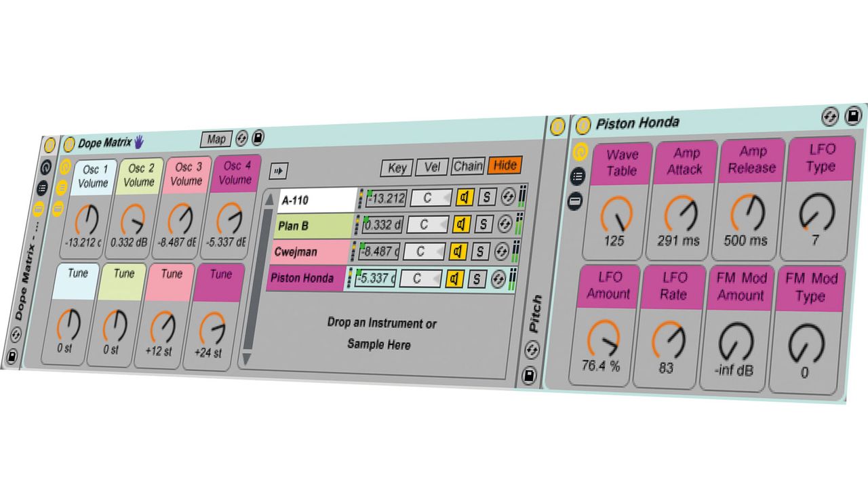
Task: Select the Piston Honda chain
Action: tap(306, 279)
